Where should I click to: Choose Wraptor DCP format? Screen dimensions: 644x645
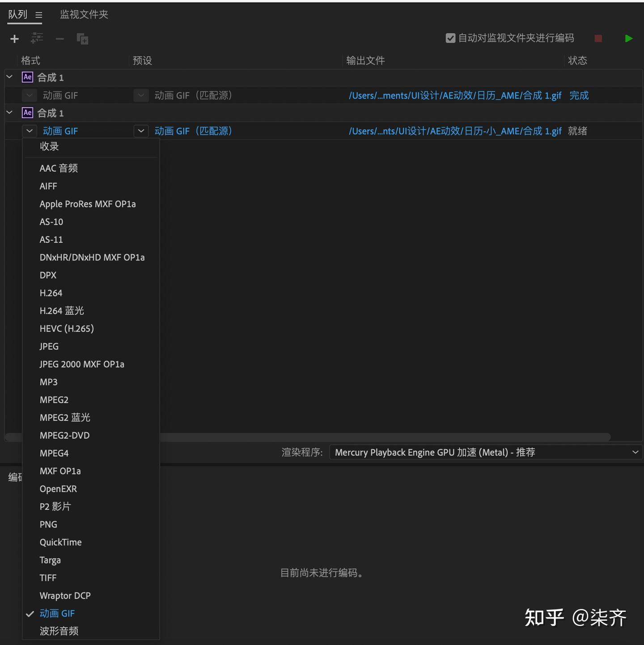[x=91, y=596]
